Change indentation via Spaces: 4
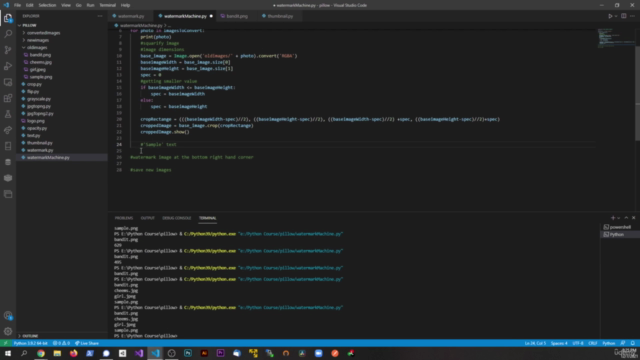The height and width of the screenshot is (360, 640). [x=559, y=343]
